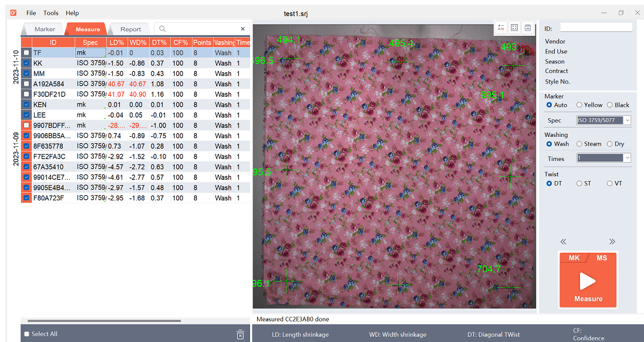Clear the search box with the X icon
This screenshot has width=644, height=342.
click(243, 29)
